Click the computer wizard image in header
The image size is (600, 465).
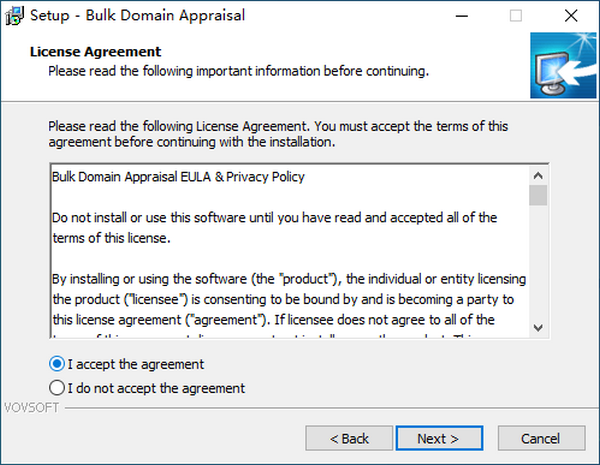coord(560,65)
